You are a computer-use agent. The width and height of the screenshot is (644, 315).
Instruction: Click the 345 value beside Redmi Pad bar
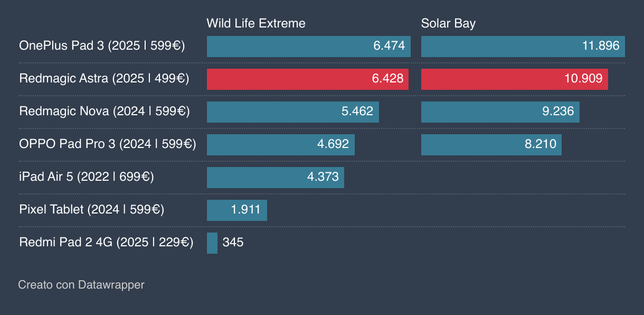pyautogui.click(x=233, y=243)
